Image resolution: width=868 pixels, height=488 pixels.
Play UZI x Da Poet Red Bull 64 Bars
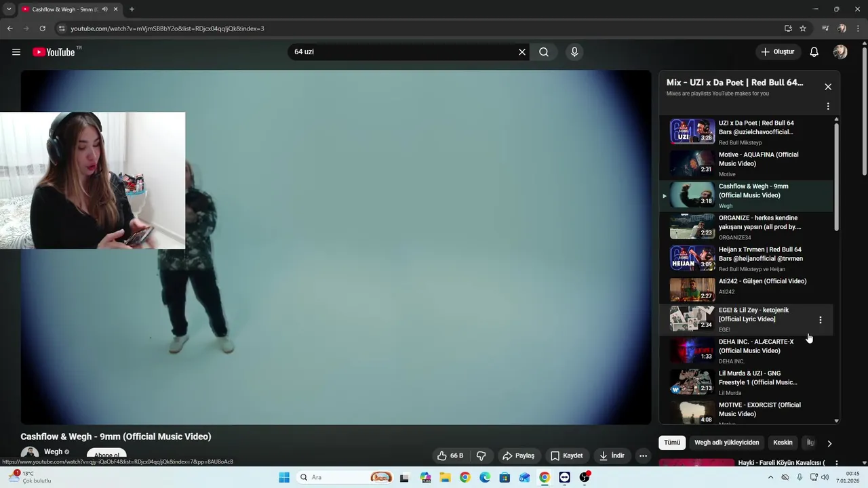click(x=746, y=132)
